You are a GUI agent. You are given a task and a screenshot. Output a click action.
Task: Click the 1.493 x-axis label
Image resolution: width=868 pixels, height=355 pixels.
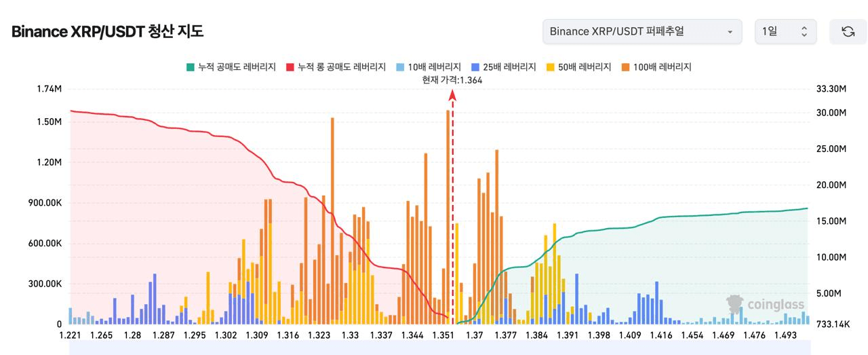click(786, 335)
